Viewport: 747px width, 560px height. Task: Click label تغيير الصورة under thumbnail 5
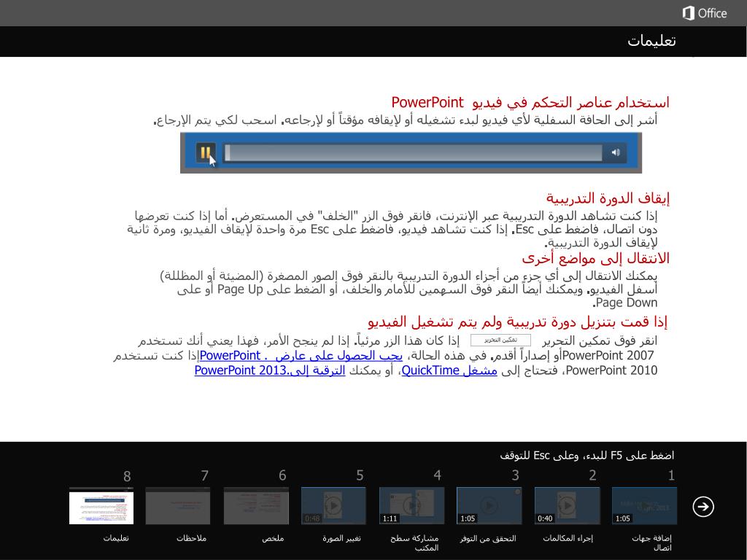[341, 538]
